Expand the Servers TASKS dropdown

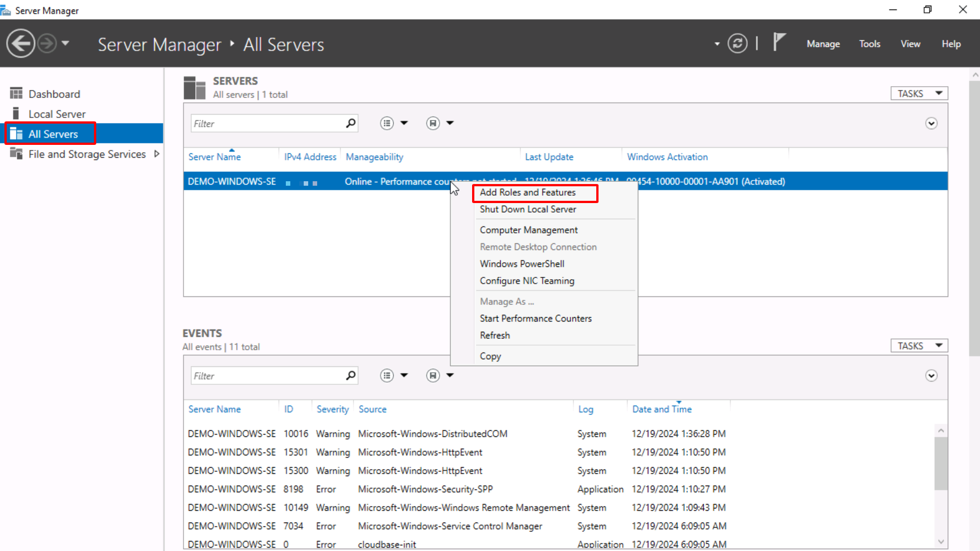[x=919, y=93]
